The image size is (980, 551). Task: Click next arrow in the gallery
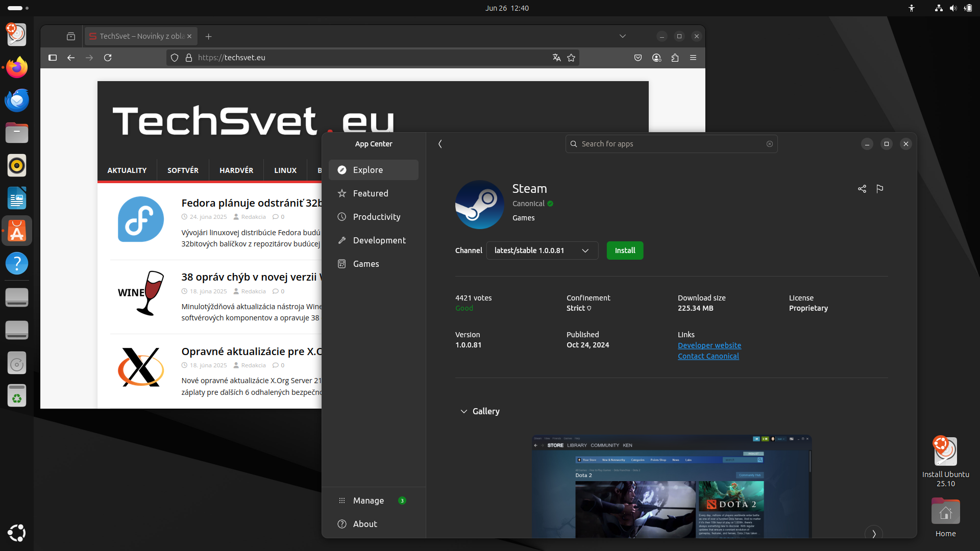click(874, 534)
